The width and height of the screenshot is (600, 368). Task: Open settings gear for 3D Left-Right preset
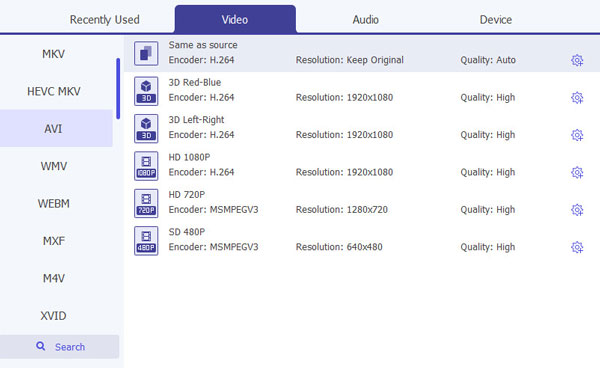[577, 135]
